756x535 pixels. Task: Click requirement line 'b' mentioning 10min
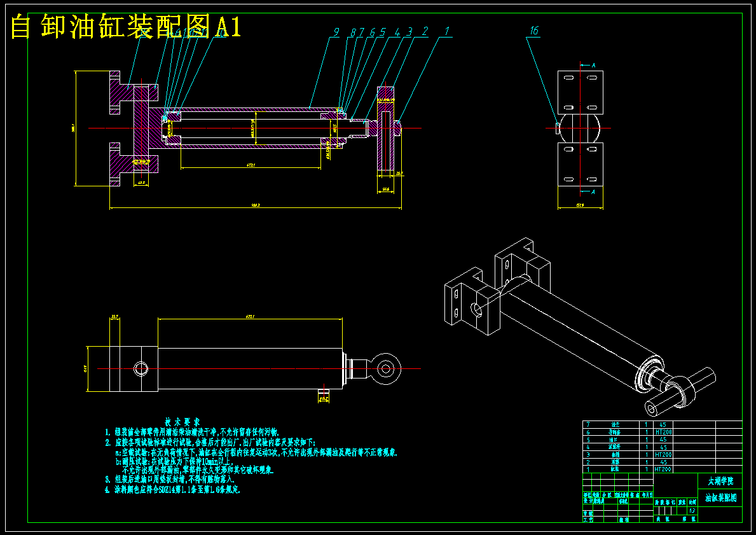[x=174, y=462]
